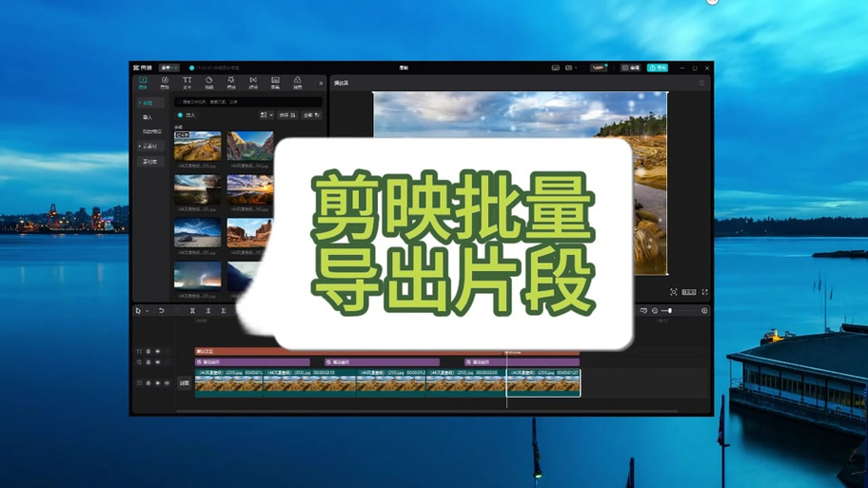
Task: Select the Import item in sidebar
Action: (x=148, y=117)
